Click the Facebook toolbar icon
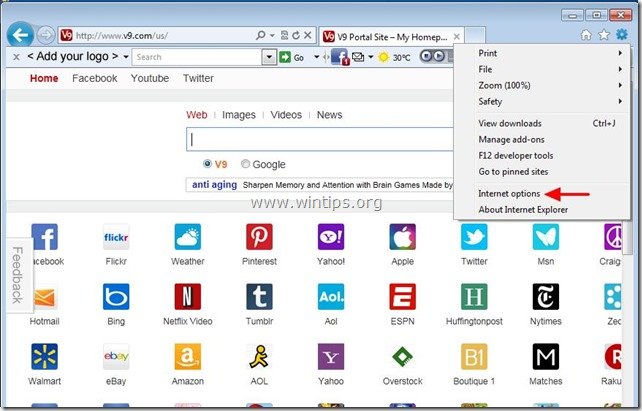The image size is (642, 411). click(339, 57)
